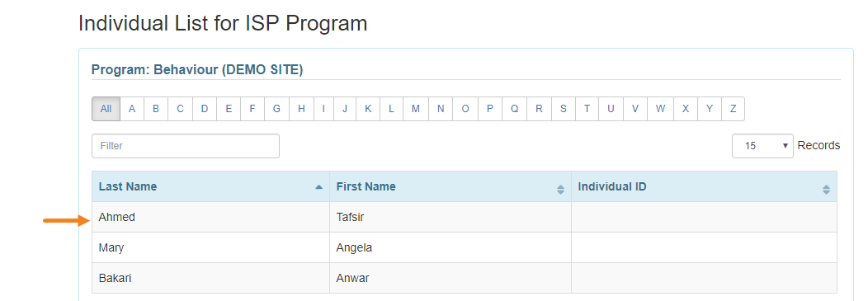
Task: Open Ahmed in the Last Name column
Action: (117, 218)
